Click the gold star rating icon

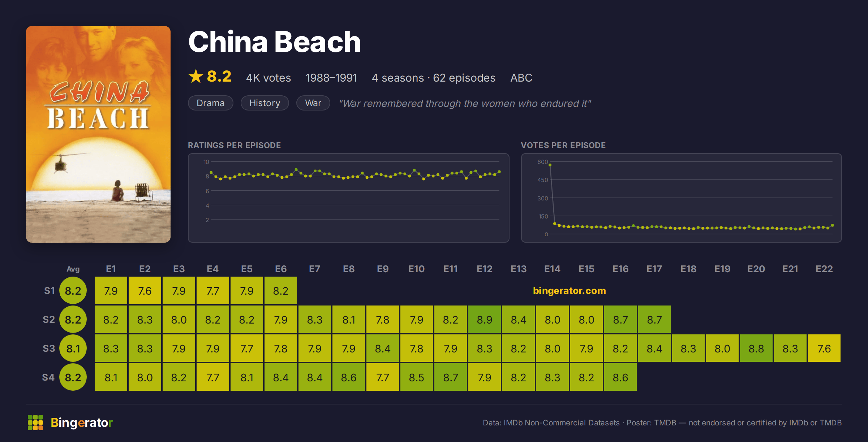(196, 76)
